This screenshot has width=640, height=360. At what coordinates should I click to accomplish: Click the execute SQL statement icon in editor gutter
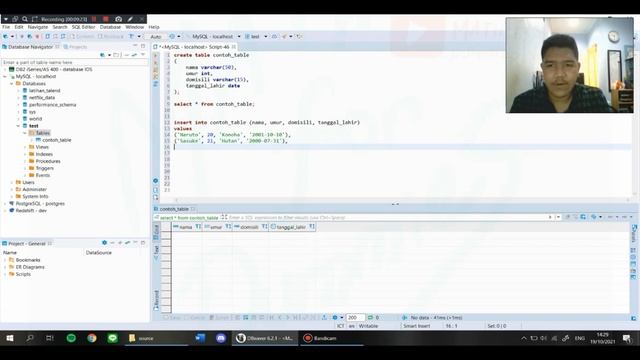tap(156, 56)
